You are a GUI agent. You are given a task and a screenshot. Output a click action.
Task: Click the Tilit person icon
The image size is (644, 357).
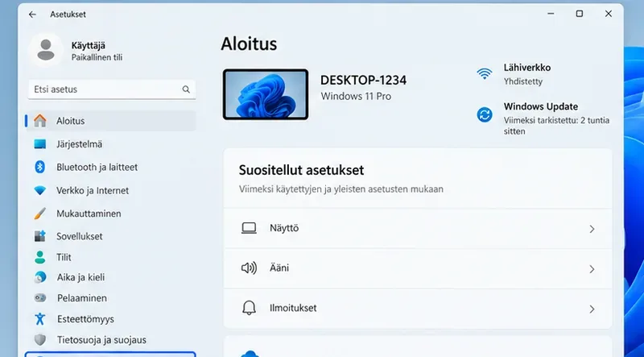click(39, 257)
